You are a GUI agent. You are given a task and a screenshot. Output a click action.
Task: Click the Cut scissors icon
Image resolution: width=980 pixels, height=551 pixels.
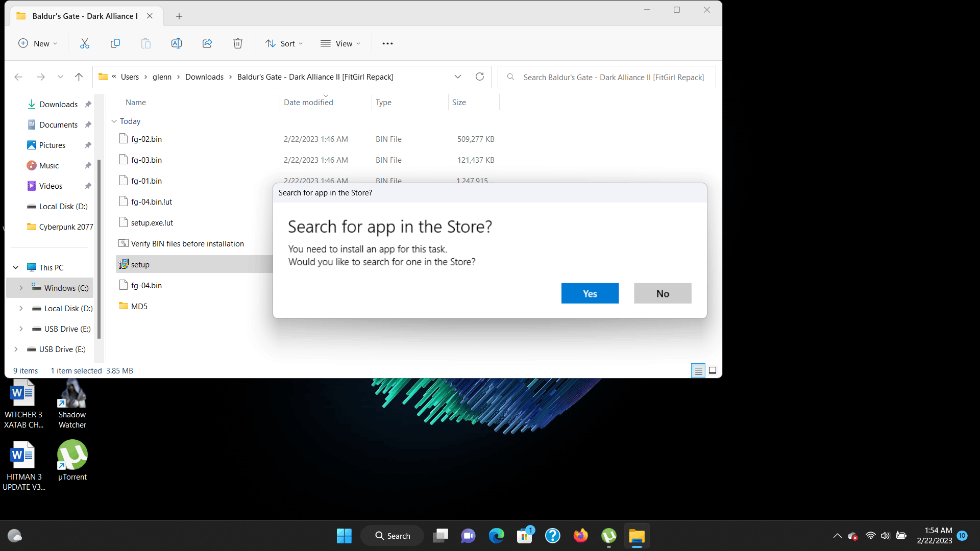click(85, 43)
